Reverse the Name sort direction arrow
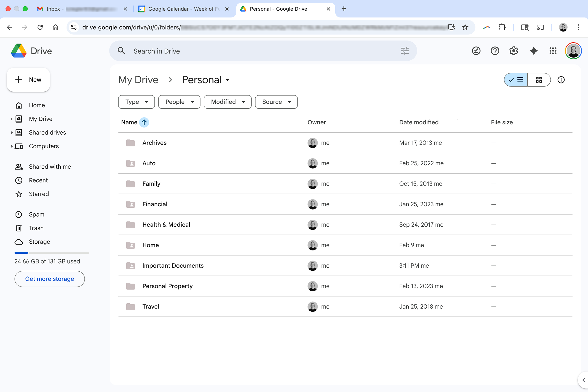The height and width of the screenshot is (392, 588). [x=144, y=122]
